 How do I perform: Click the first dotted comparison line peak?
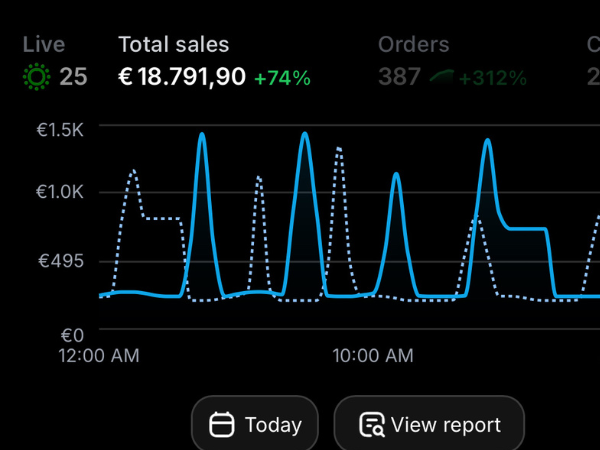tap(133, 171)
